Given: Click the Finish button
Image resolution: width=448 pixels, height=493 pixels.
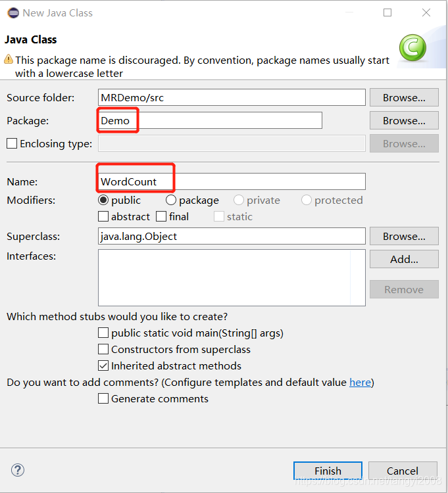Looking at the screenshot, I should [x=328, y=471].
